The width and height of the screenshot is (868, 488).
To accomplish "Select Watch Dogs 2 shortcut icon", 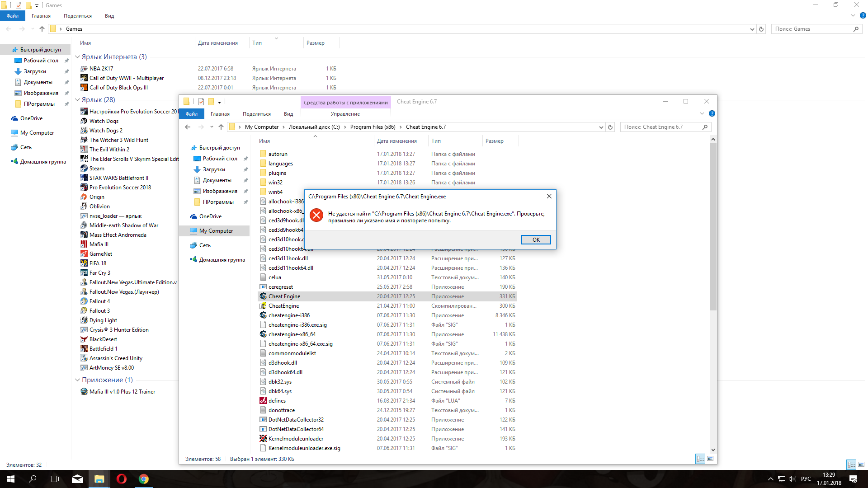I will [84, 131].
